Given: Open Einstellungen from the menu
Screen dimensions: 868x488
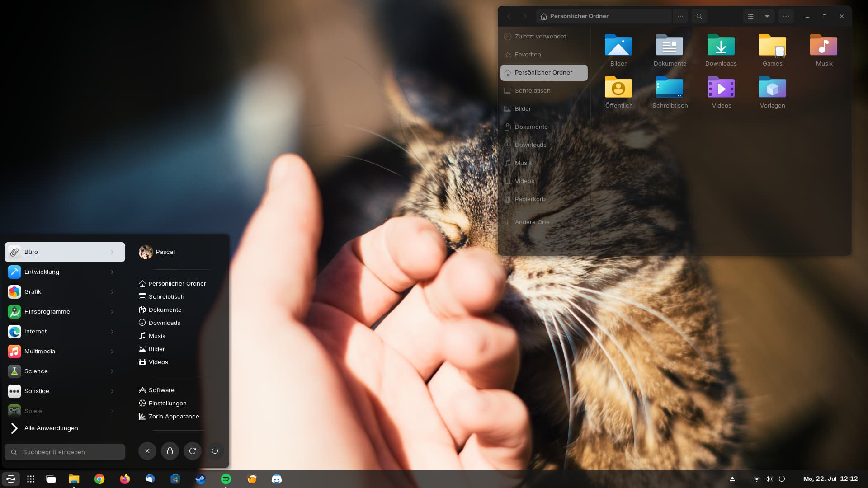Looking at the screenshot, I should pos(167,404).
